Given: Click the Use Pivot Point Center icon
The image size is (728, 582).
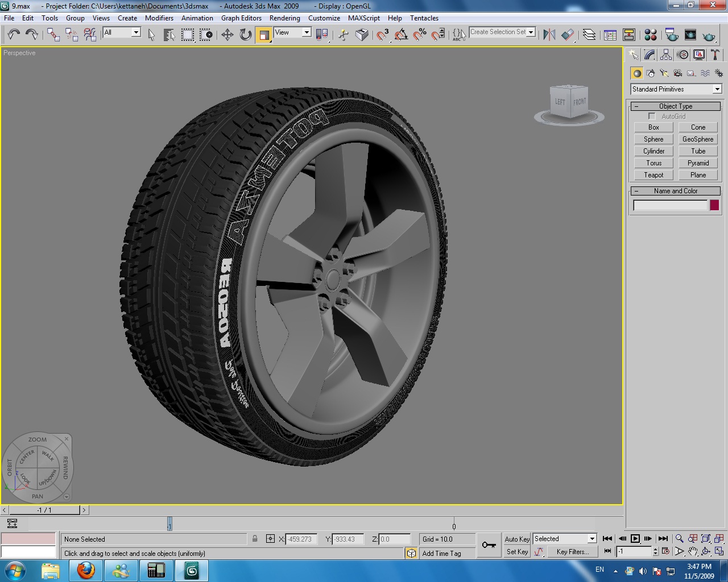Looking at the screenshot, I should (322, 35).
